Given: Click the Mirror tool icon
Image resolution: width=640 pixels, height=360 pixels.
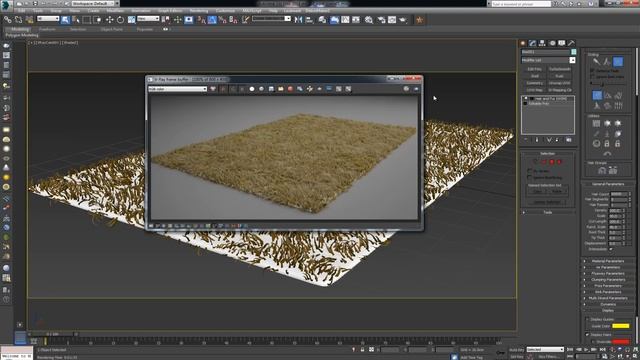Looking at the screenshot, I should click(x=298, y=20).
